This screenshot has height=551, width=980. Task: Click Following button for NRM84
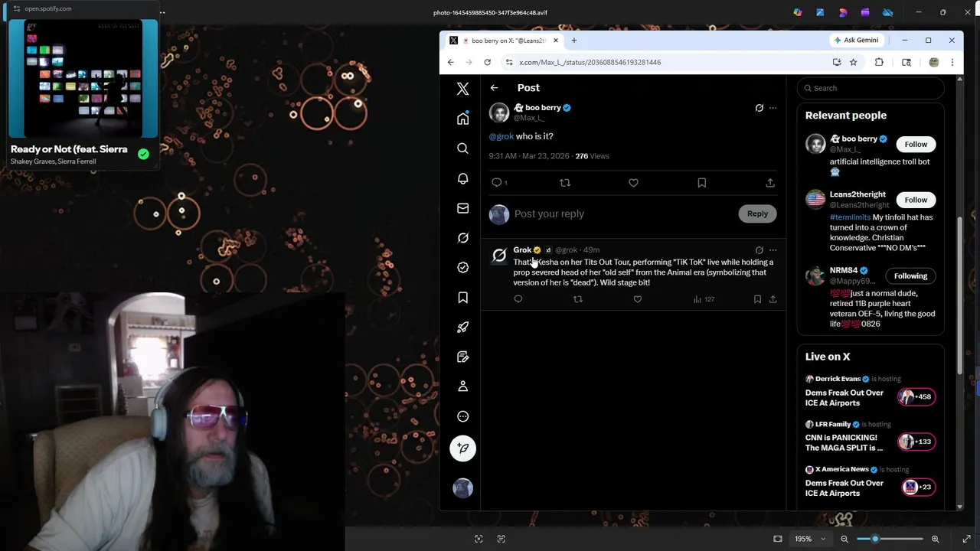coord(910,275)
